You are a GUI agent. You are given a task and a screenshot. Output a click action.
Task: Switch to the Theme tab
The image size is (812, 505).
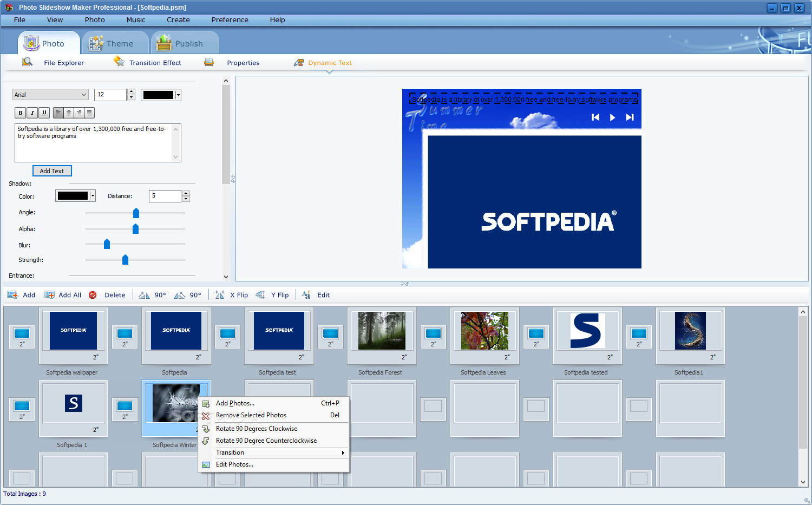pos(115,43)
